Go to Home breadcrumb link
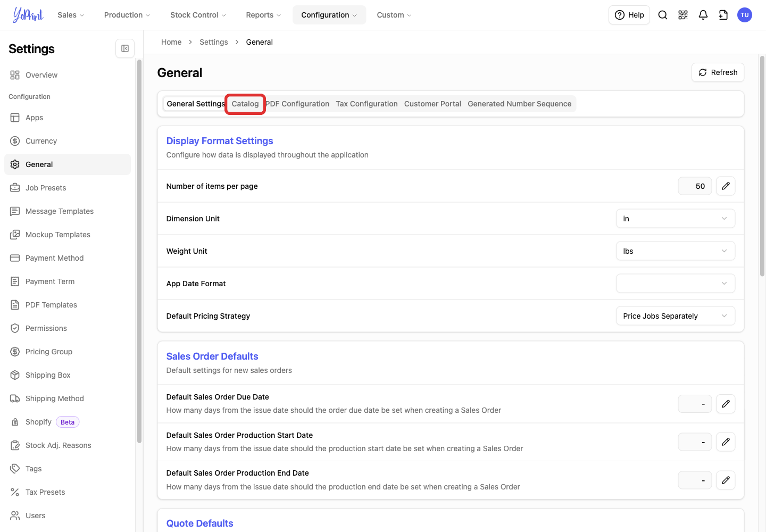This screenshot has height=532, width=766. (171, 42)
